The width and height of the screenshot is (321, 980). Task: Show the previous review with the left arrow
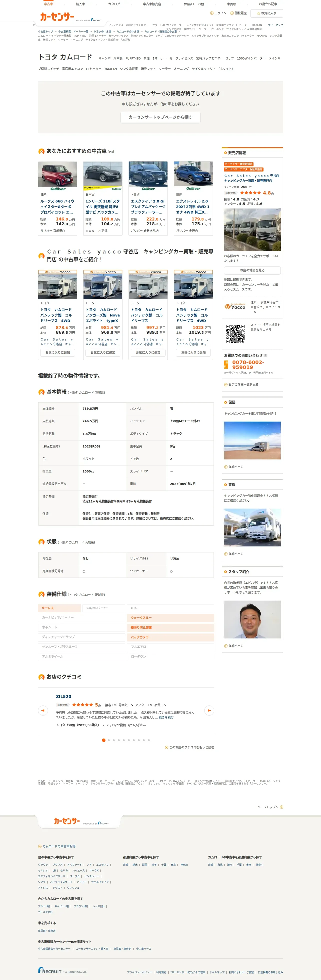coord(42,710)
